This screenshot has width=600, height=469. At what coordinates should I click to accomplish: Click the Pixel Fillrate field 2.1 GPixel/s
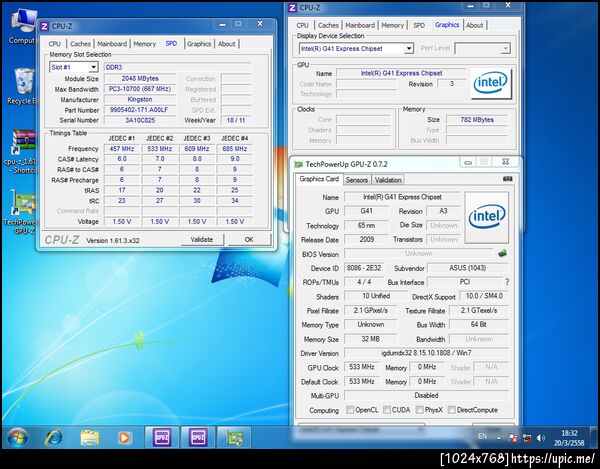click(370, 310)
